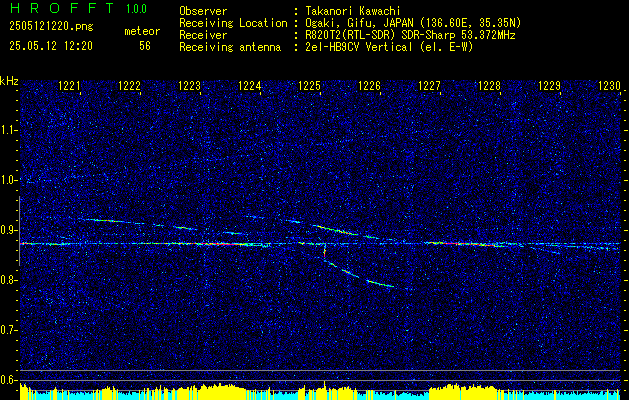Click the 0.9 frequency axis label
The width and height of the screenshot is (629, 400).
click(x=8, y=230)
